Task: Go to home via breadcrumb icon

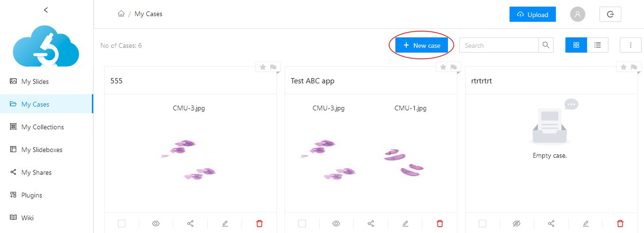Action: coord(121,13)
